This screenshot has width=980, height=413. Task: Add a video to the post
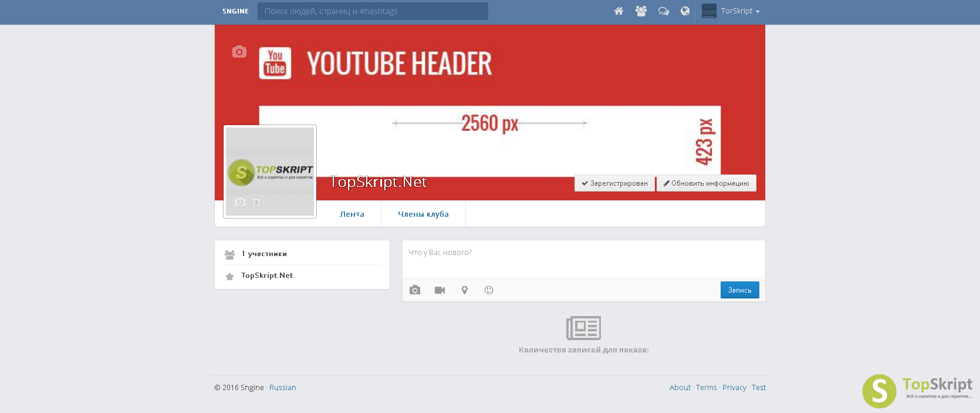(440, 290)
